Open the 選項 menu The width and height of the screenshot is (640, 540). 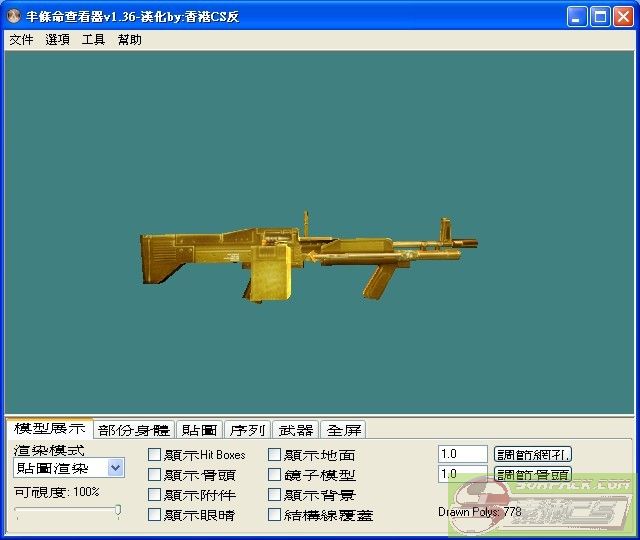point(57,40)
